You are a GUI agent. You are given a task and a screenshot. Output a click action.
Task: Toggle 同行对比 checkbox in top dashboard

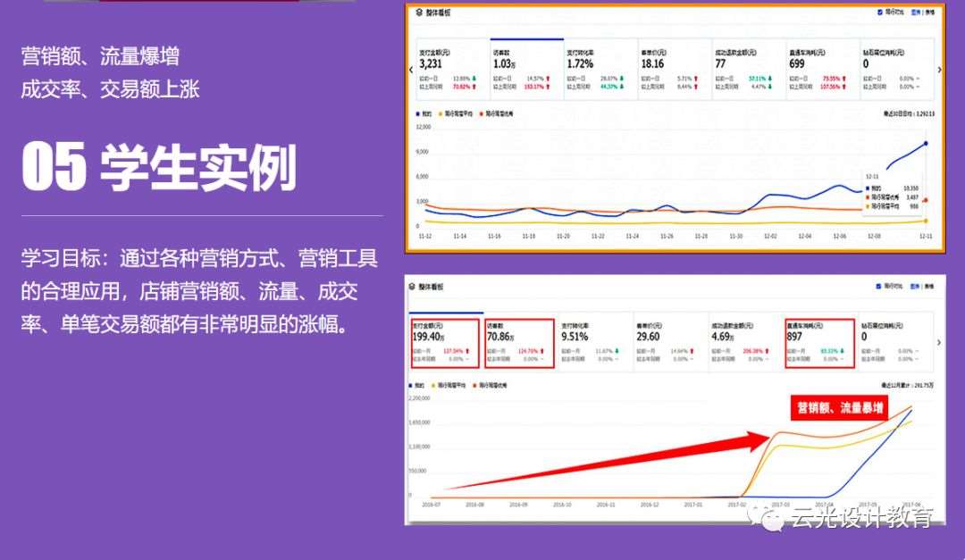[880, 13]
